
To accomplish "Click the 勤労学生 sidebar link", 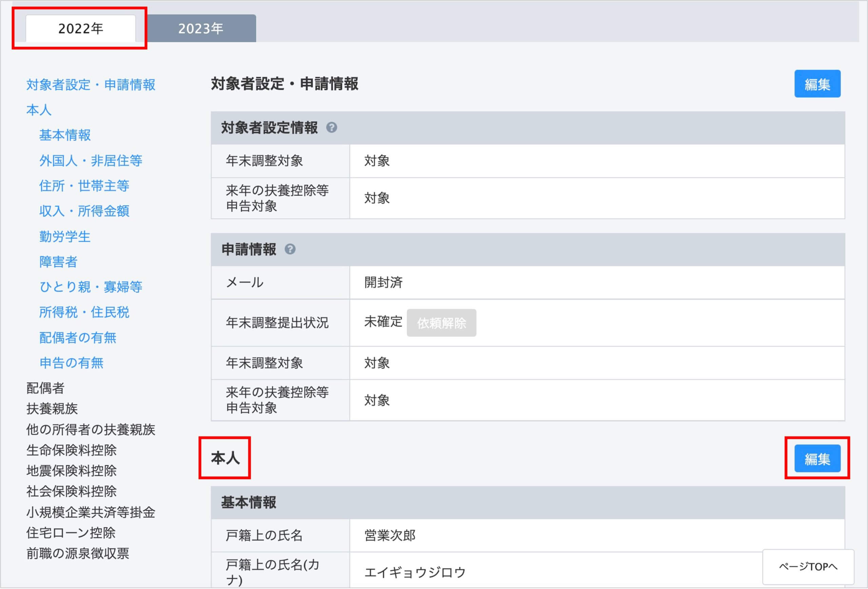I will click(x=65, y=236).
